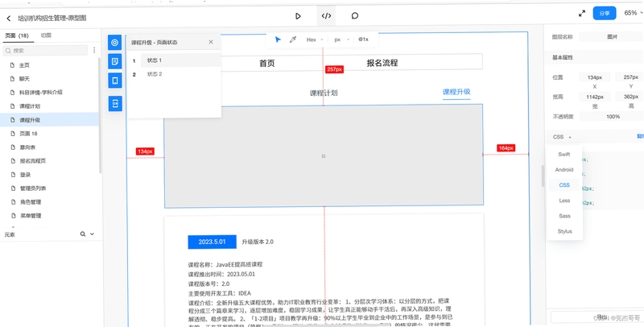The height and width of the screenshot is (327, 644).
Task: Click the blue target circle icon
Action: tap(115, 43)
